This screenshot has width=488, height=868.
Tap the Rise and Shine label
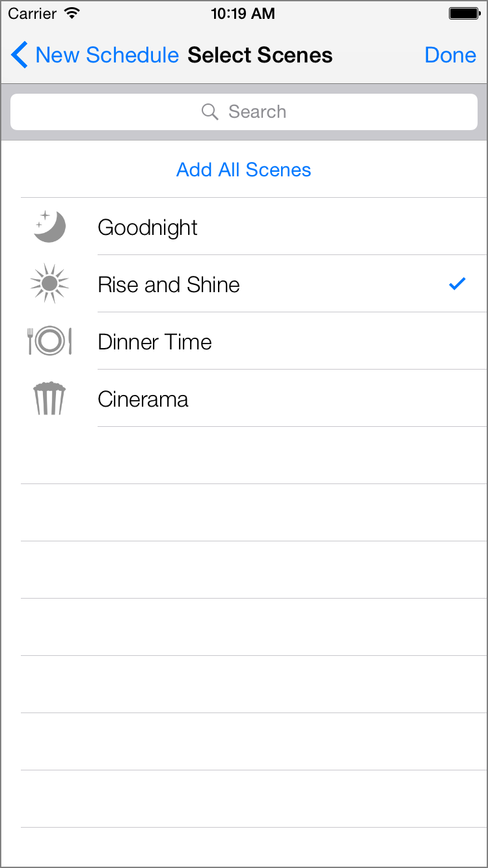click(169, 284)
